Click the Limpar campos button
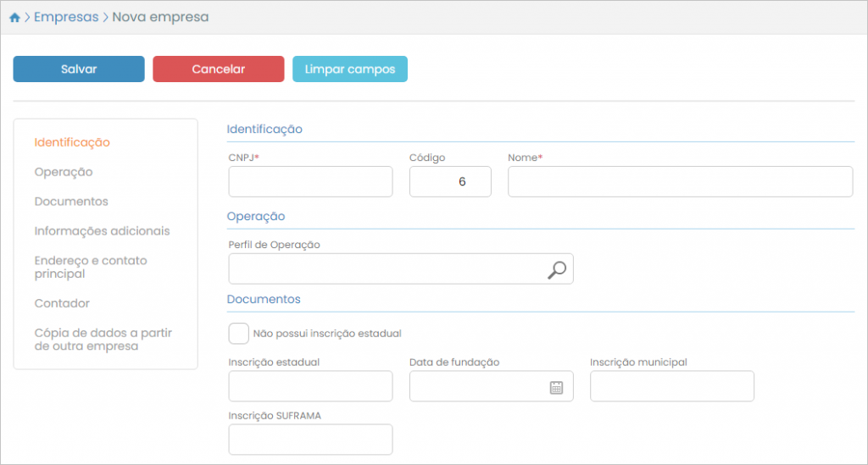The height and width of the screenshot is (465, 868). pos(350,69)
